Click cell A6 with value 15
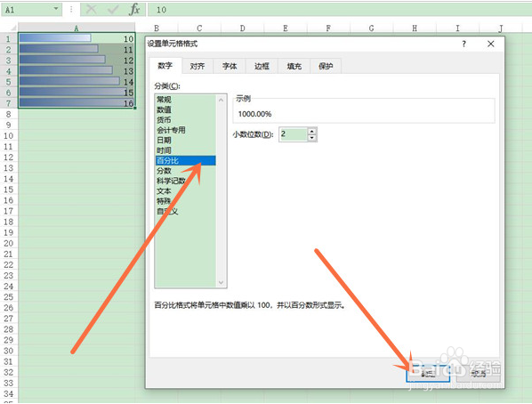Viewport: 532px width, 404px height. coord(77,93)
